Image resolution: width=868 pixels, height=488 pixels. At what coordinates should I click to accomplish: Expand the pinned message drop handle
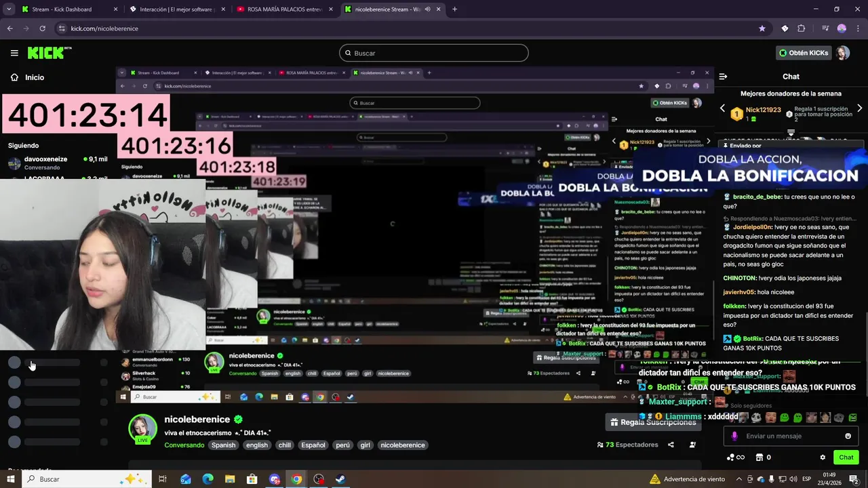791,132
